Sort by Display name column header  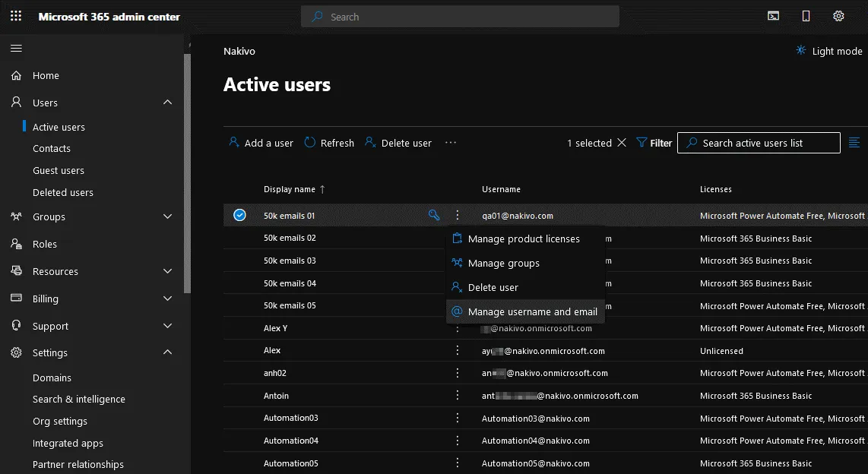(290, 189)
